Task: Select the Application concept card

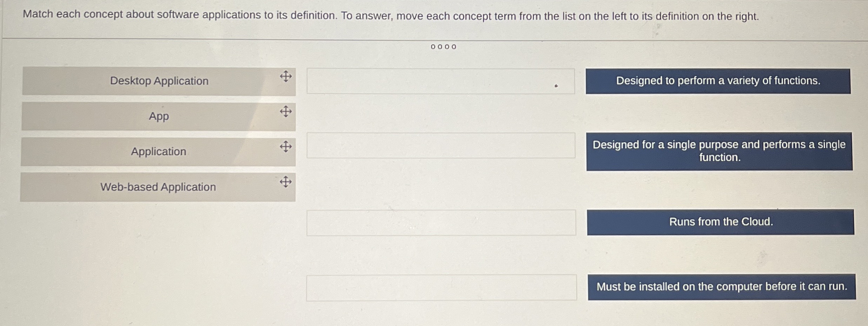Action: [159, 151]
